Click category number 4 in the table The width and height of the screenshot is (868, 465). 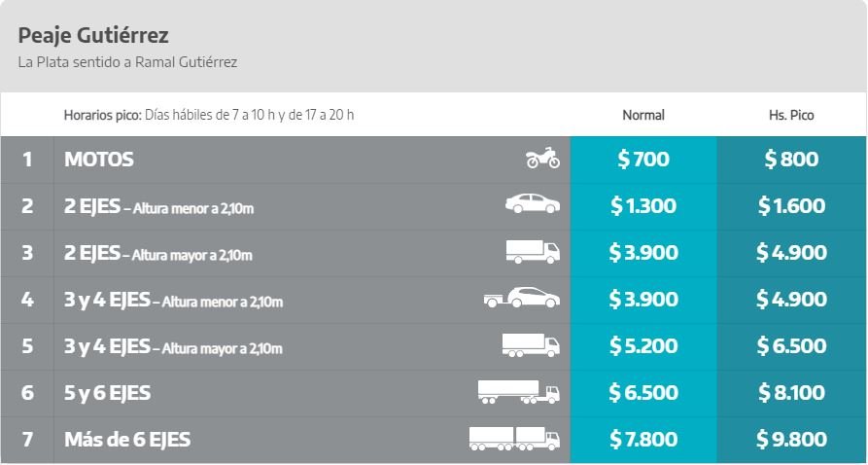pos(27,300)
